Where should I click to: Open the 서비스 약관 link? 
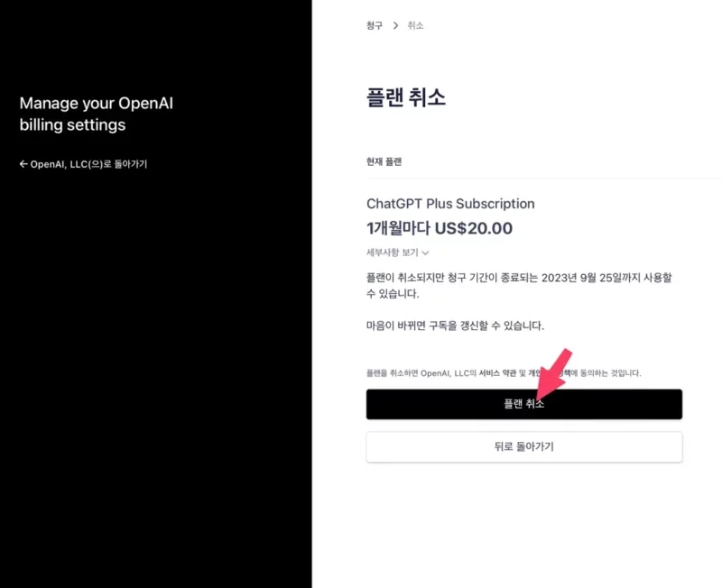(497, 373)
